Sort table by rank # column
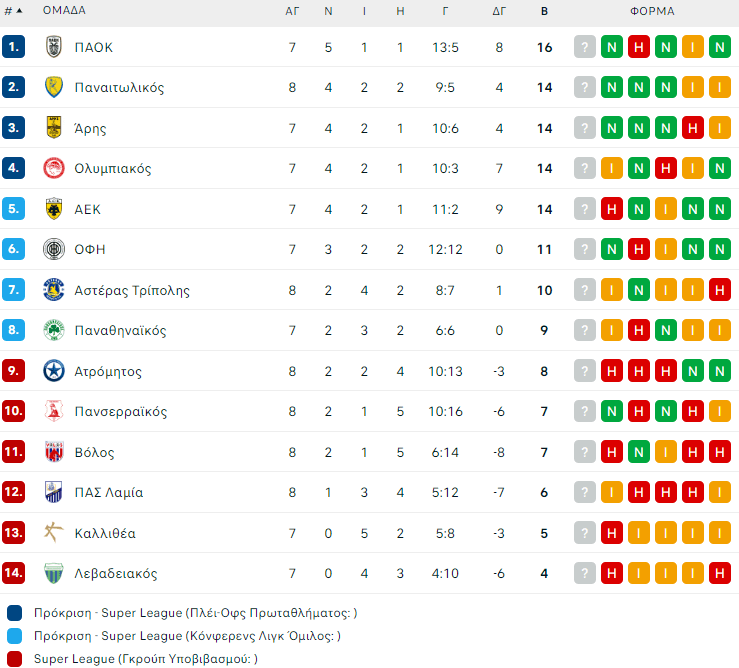739x668 pixels. (12, 11)
